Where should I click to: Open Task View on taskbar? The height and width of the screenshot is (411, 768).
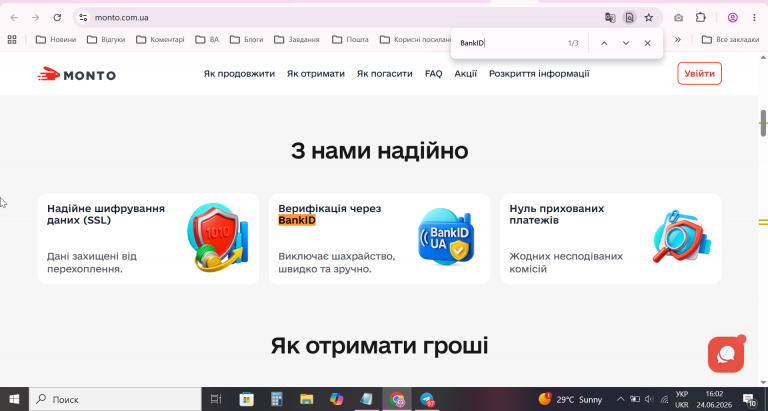[216, 399]
